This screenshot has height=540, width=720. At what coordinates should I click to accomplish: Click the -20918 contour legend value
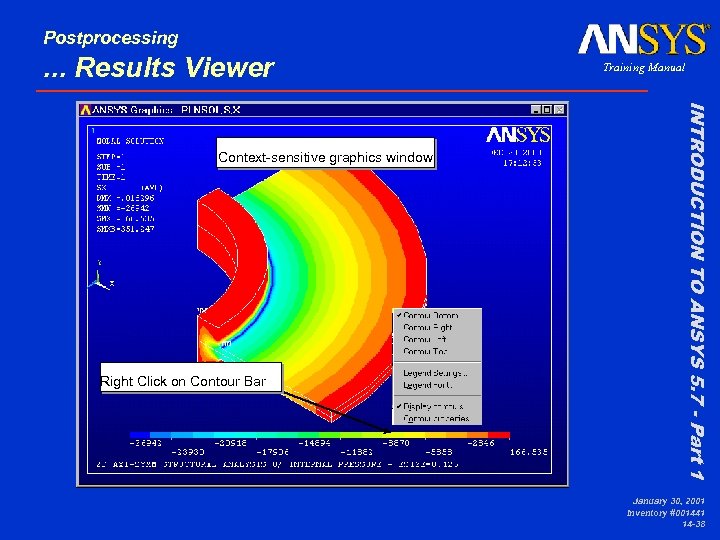coord(231,443)
